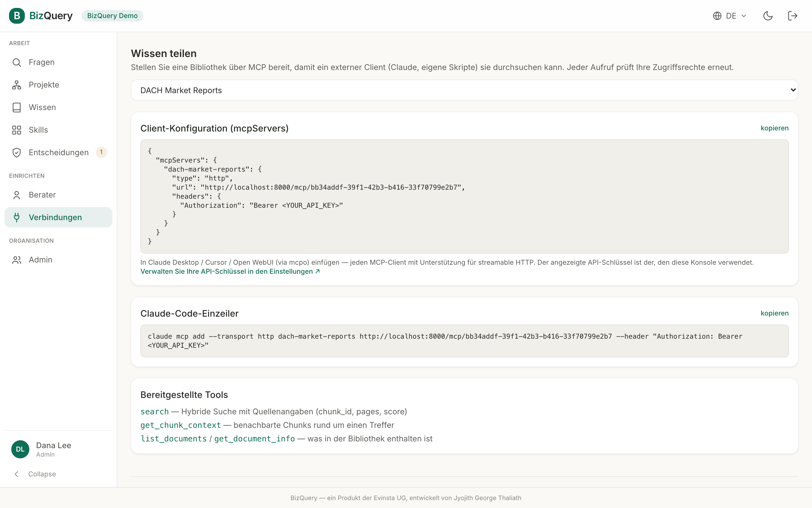Click the Bereitgestellte Tools heading

pyautogui.click(x=184, y=395)
